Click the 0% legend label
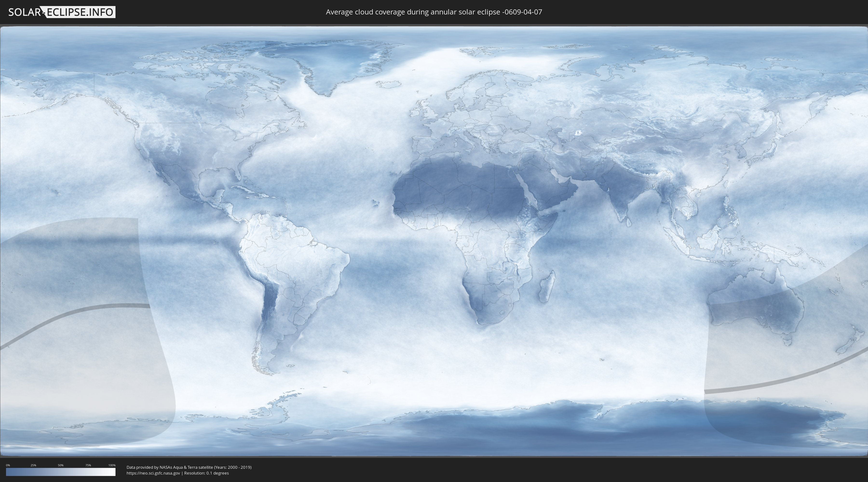 point(8,465)
